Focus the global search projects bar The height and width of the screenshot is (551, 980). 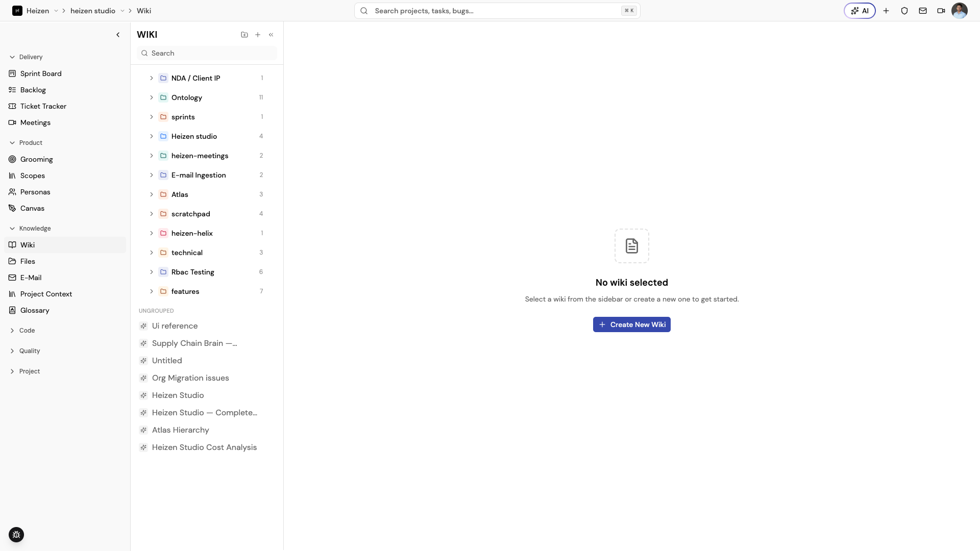(x=497, y=11)
